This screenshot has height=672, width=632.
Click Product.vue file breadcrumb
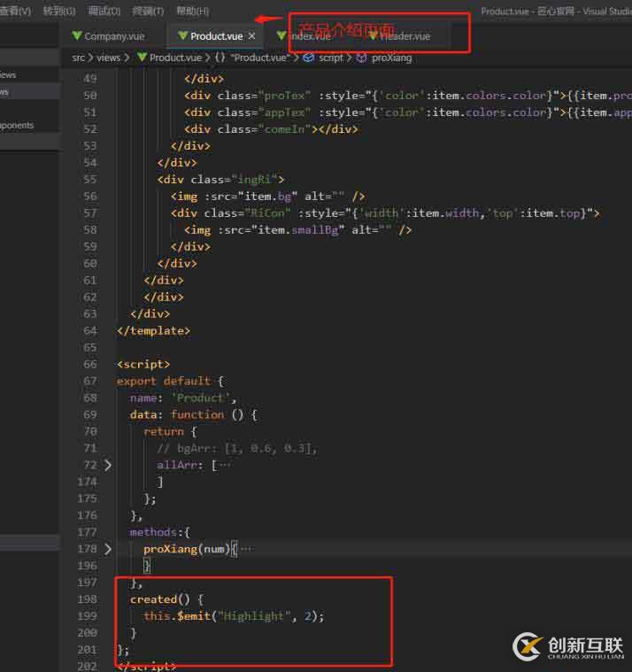pyautogui.click(x=175, y=58)
